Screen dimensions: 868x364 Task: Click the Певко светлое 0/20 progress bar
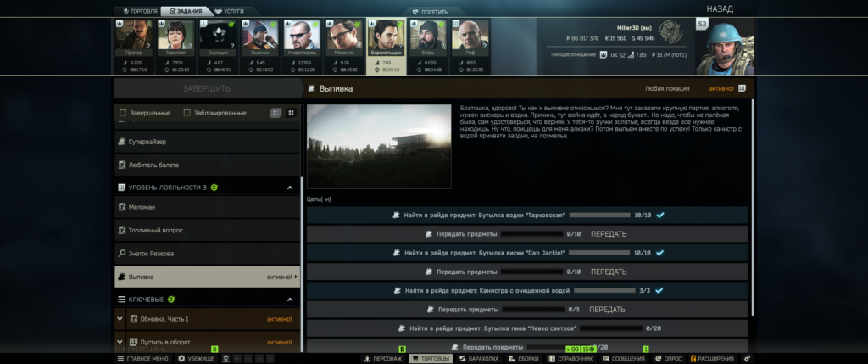click(x=611, y=328)
